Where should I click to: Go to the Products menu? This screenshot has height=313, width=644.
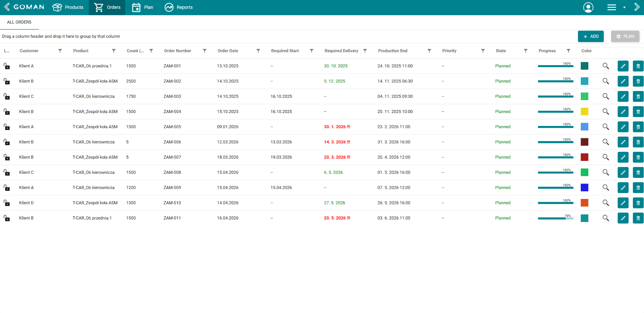(68, 7)
